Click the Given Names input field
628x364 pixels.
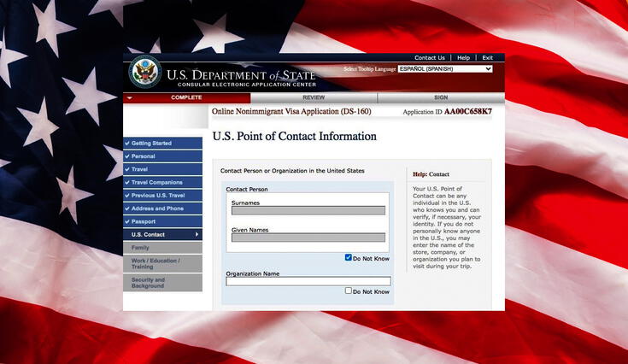tap(308, 238)
